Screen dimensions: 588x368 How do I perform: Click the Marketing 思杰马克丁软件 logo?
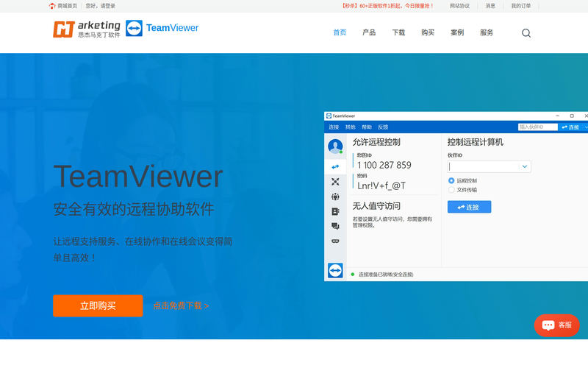coord(87,29)
